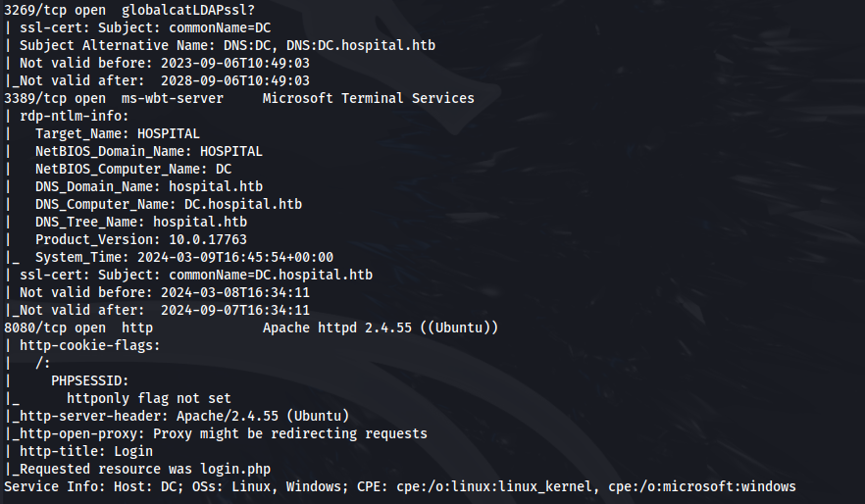
Task: Click the http-title: Login line
Action: 86,451
